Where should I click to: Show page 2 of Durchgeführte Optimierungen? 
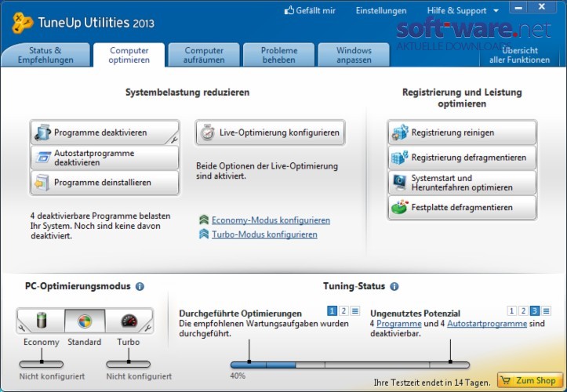pyautogui.click(x=343, y=310)
